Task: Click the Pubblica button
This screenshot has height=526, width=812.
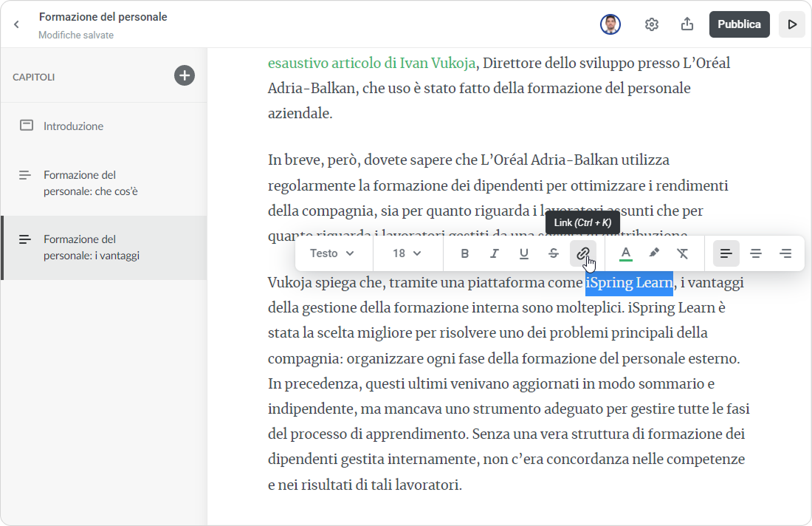Action: 739,24
